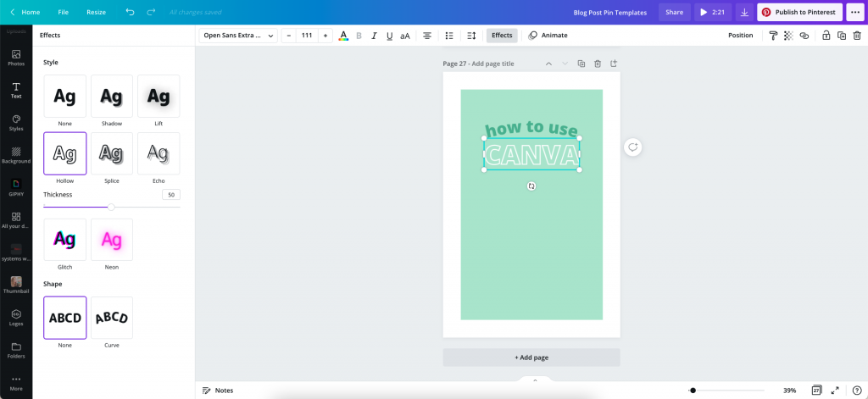Open the font family dropdown
This screenshot has height=399, width=868.
coord(238,36)
